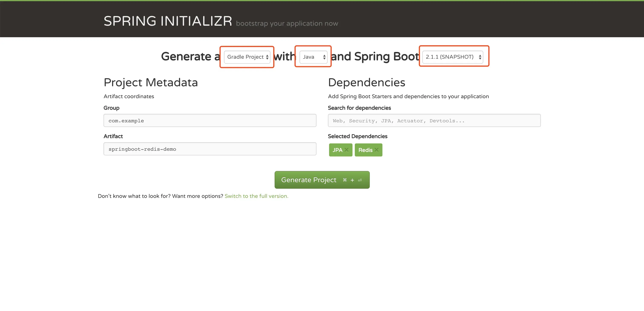Focus the Artifact field with springboot-redis-demo
The width and height of the screenshot is (644, 311).
coord(210,149)
